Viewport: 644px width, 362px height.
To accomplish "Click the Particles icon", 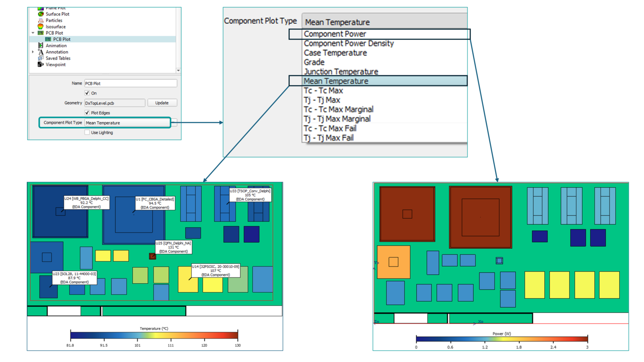I will (x=41, y=20).
